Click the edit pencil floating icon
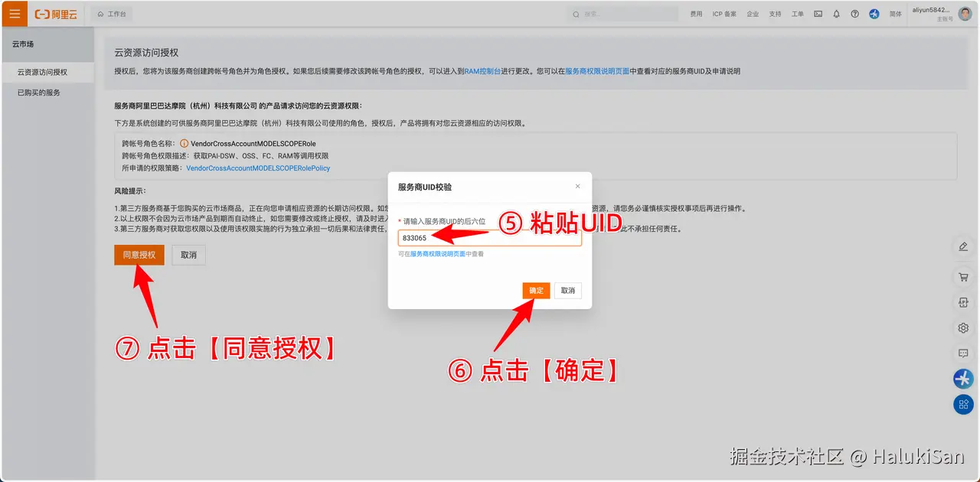Image resolution: width=980 pixels, height=482 pixels. (x=963, y=246)
